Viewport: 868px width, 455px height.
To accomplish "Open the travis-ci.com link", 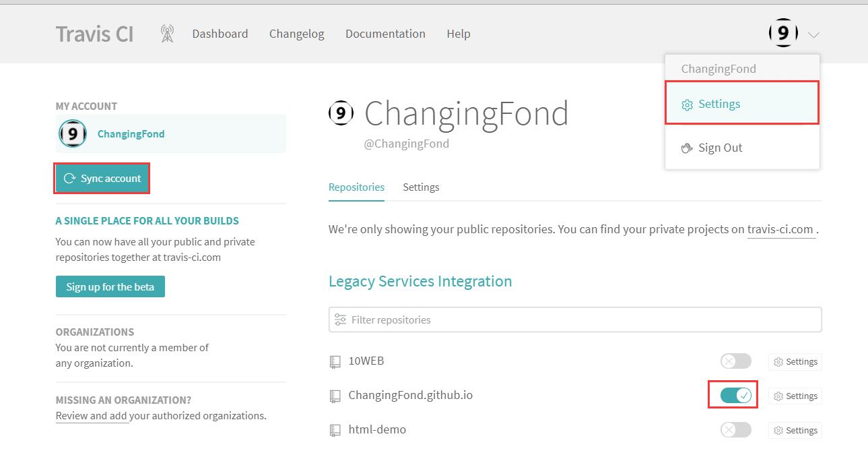I will pos(780,229).
